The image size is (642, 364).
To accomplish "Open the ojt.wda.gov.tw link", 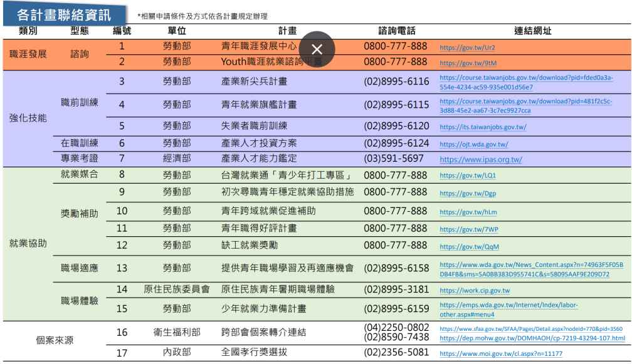I will (x=473, y=144).
